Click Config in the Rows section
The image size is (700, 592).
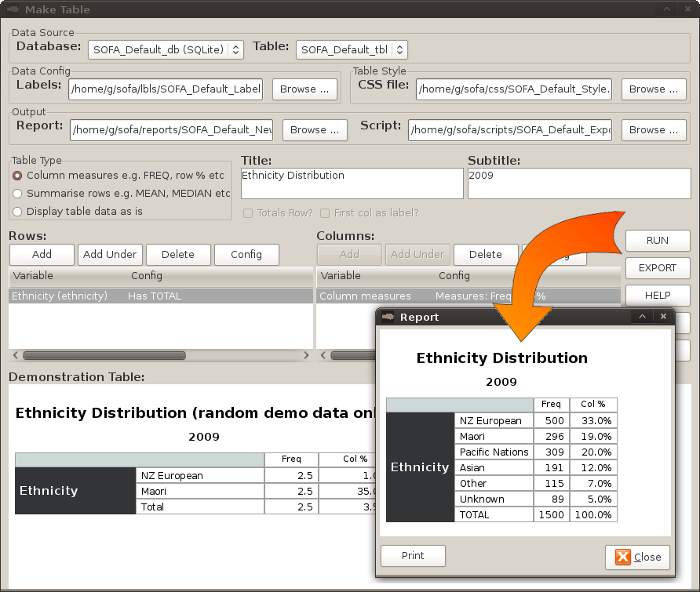point(246,254)
